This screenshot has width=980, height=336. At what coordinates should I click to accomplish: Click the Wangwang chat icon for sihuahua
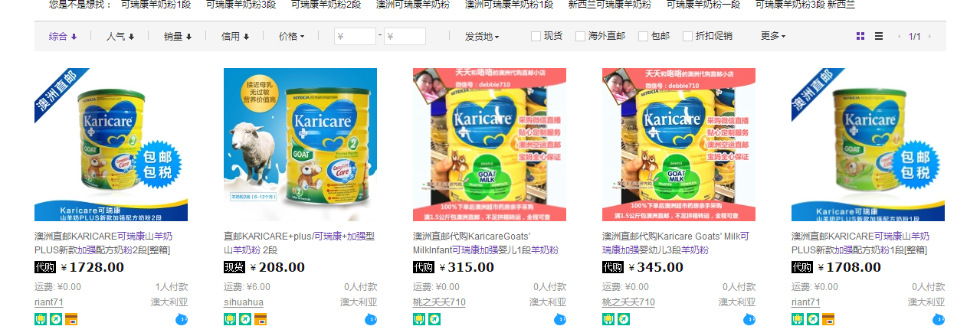[x=371, y=319]
